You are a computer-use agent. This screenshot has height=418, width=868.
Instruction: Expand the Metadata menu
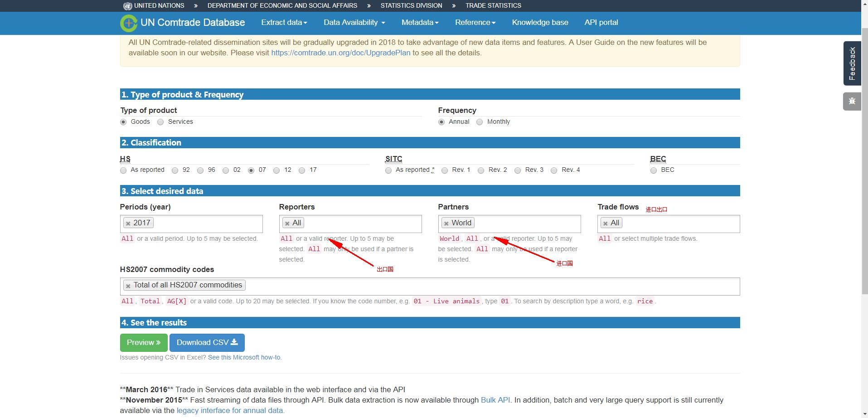tap(420, 23)
